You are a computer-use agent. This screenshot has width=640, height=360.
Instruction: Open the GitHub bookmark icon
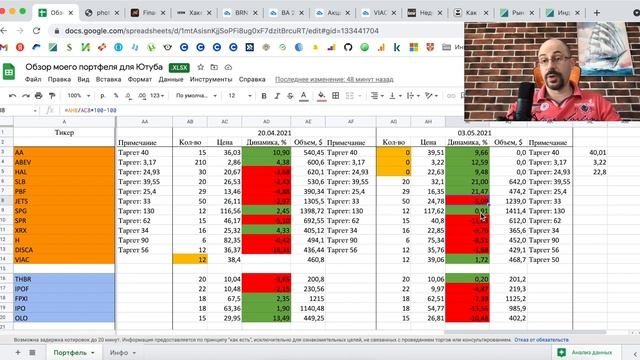coord(348,47)
